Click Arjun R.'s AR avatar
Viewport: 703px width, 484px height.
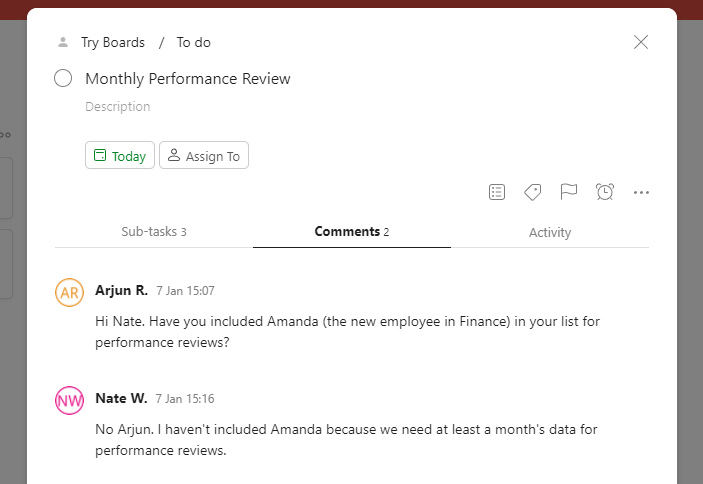(69, 292)
